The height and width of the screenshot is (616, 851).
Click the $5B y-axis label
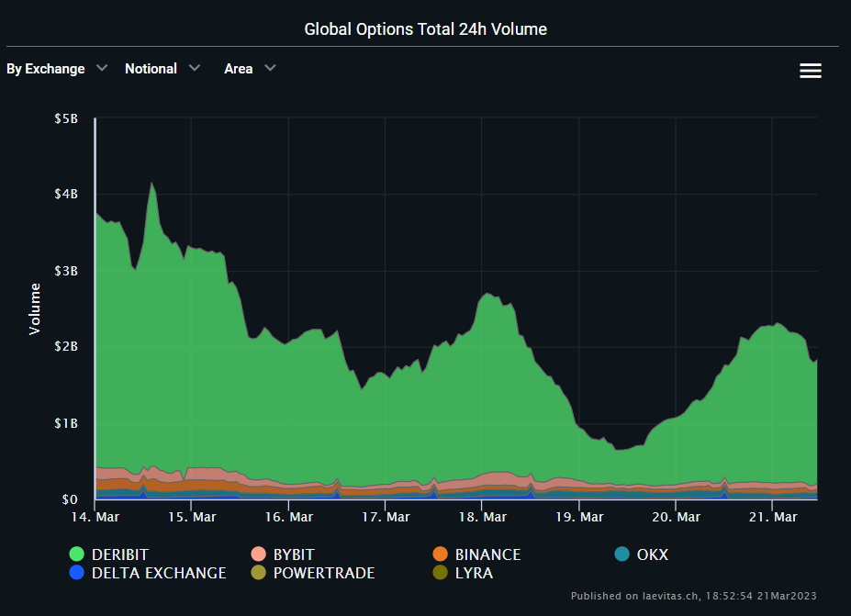[66, 118]
